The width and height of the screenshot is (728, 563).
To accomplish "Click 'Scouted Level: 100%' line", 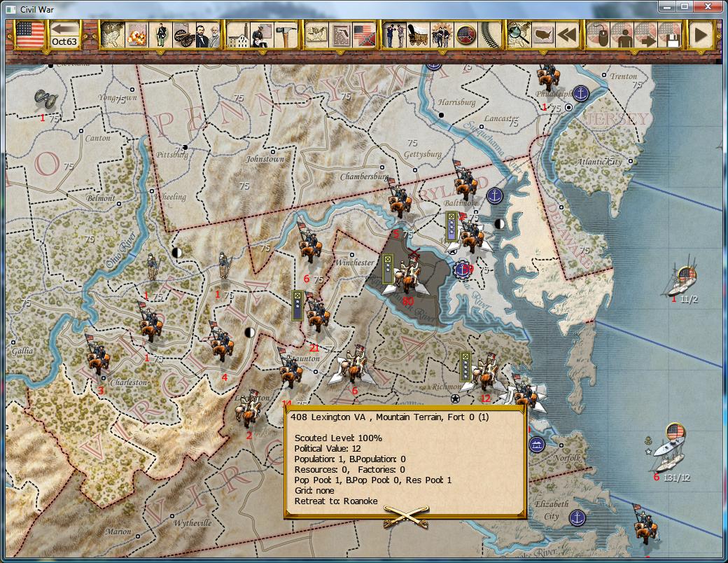I will click(x=339, y=438).
